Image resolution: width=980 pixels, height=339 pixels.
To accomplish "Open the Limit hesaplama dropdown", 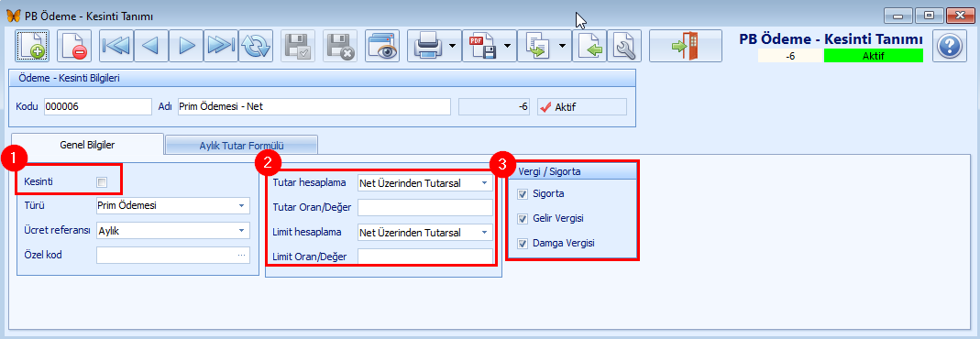I will click(484, 232).
